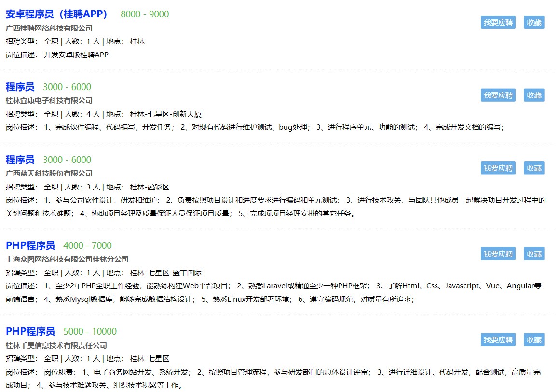Open the PHP程序员 5000 - 10000 job title
This screenshot has height=392, width=559.
point(30,331)
